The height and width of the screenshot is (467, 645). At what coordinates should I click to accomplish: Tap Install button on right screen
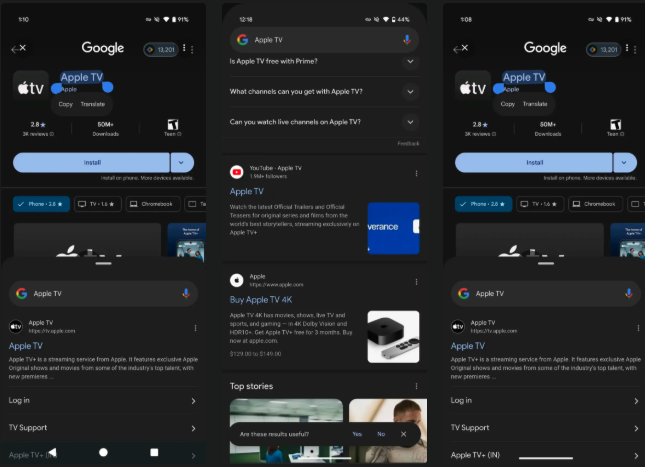click(x=534, y=163)
